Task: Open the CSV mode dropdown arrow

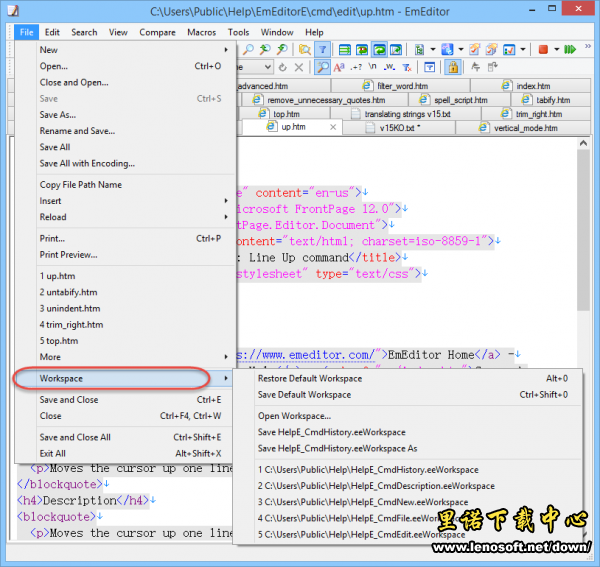Action: point(433,49)
